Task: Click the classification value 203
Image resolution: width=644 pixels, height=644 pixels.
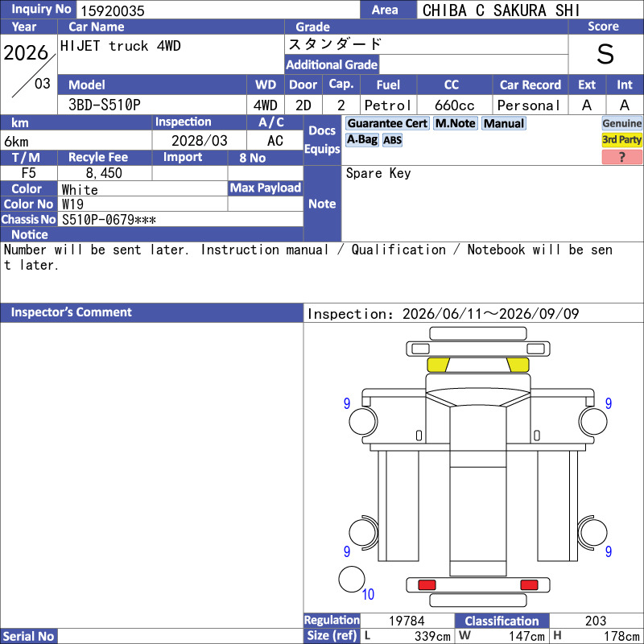Action: (596, 621)
